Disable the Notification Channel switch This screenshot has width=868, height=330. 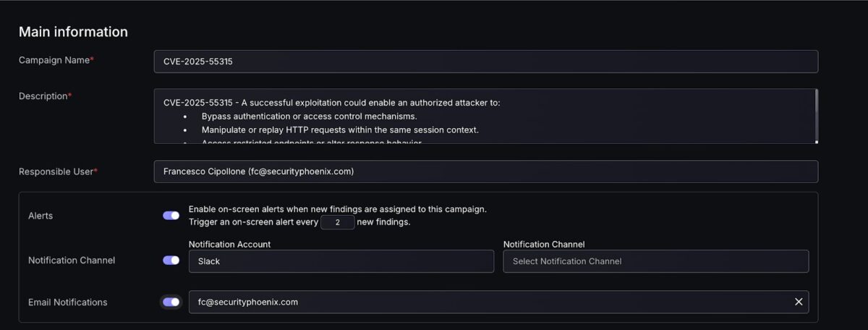171,261
